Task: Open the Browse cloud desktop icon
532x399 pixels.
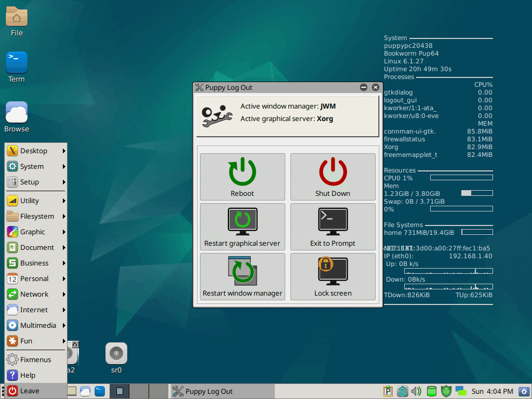Action: [x=17, y=117]
